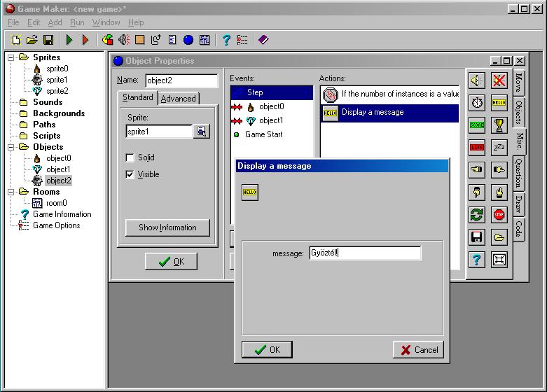Open the sprite selection menu beside sprite1
The image size is (547, 392).
click(x=202, y=131)
